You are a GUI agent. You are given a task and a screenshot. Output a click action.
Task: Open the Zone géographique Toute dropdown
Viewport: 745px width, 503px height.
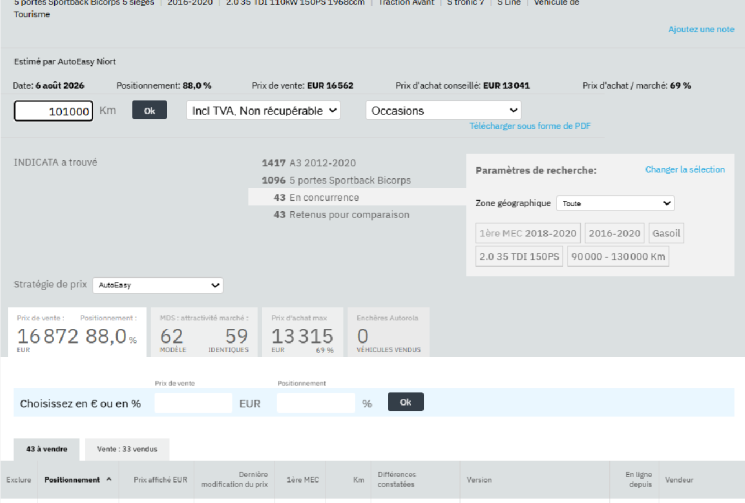(615, 203)
